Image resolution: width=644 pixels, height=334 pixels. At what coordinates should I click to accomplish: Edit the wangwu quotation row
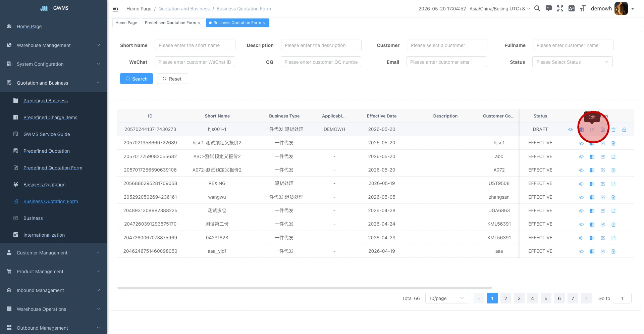click(x=603, y=197)
